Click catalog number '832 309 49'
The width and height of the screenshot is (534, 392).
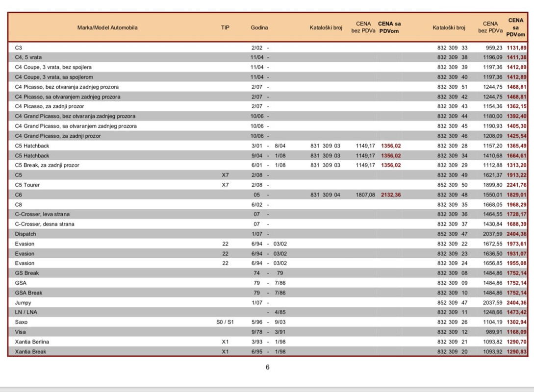[x=452, y=175]
